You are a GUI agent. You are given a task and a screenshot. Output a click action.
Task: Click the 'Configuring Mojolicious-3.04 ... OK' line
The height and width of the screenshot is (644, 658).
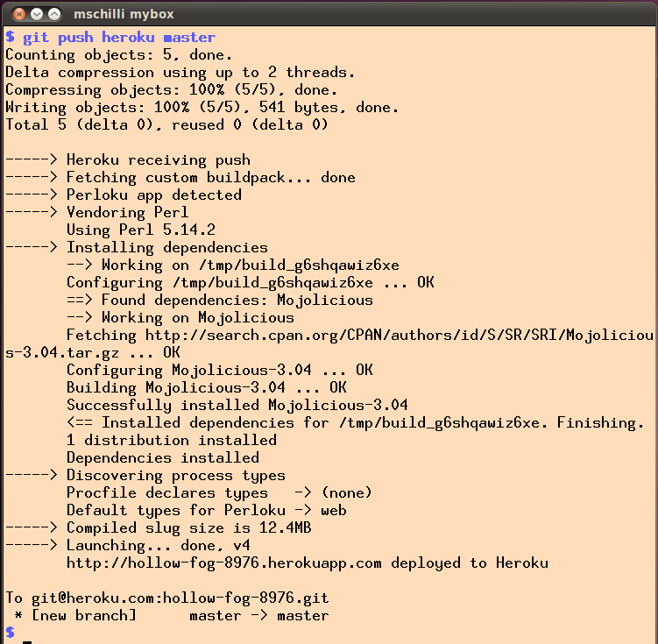click(220, 370)
